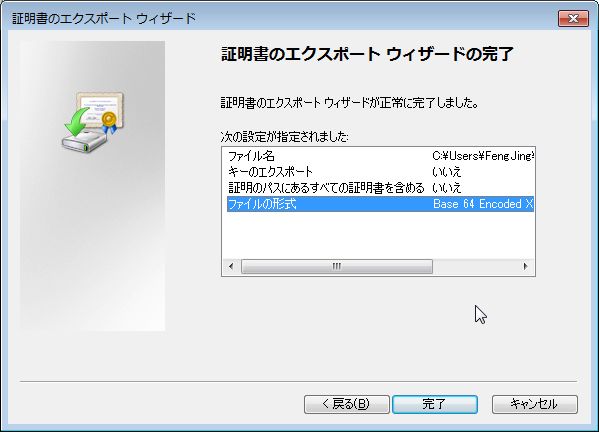The image size is (599, 432).
Task: Click the いいえ value for キーのエクスポート
Action: pyautogui.click(x=447, y=172)
